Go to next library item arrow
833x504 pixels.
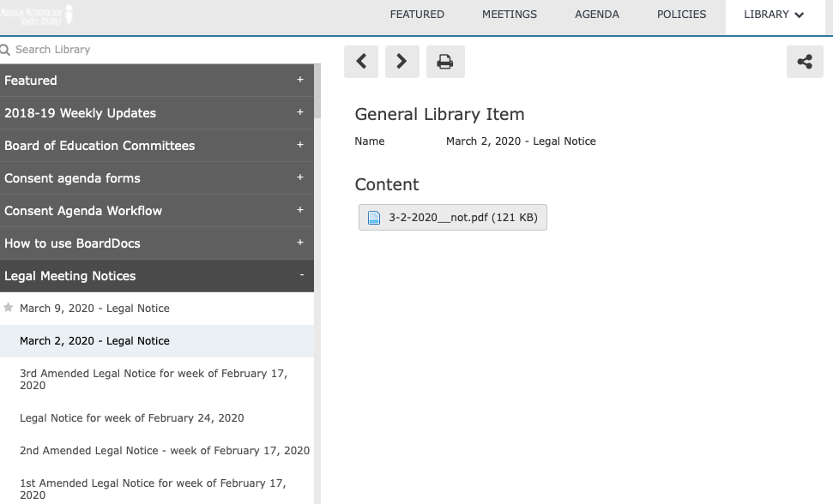[402, 62]
